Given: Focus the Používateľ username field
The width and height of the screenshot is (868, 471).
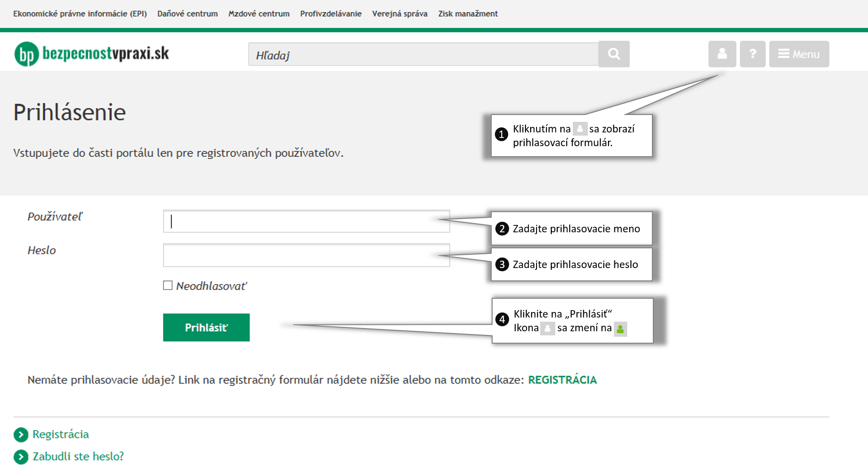Looking at the screenshot, I should [x=306, y=221].
